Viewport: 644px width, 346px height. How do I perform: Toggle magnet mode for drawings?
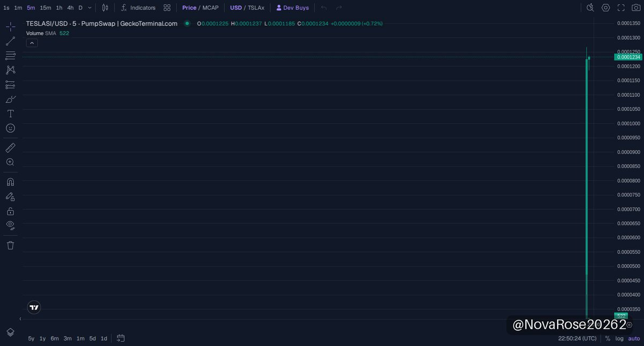pos(11,182)
